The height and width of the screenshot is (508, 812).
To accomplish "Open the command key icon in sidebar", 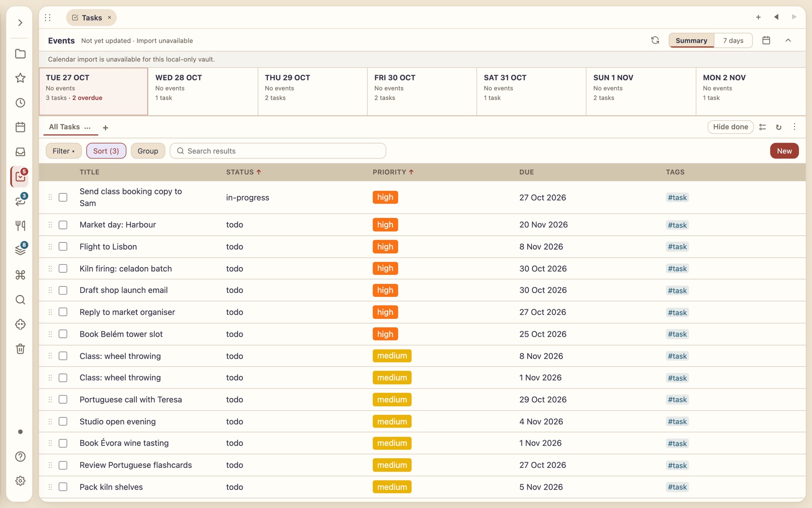I will pos(20,275).
